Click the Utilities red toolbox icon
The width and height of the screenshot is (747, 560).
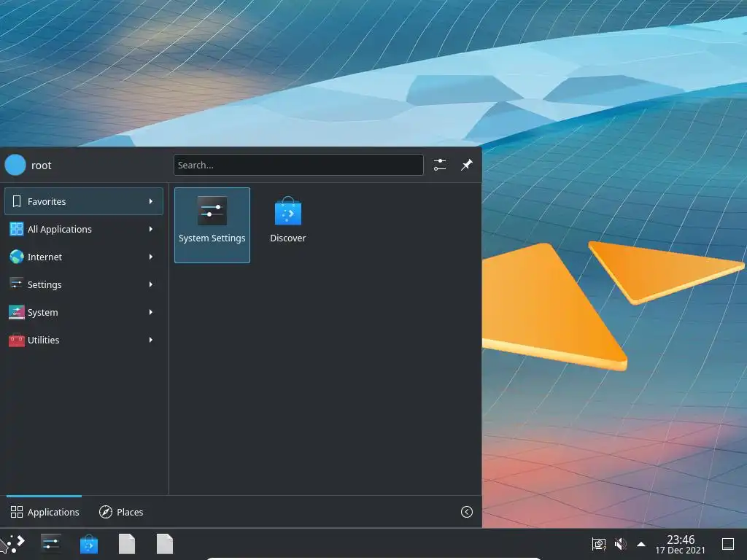pos(17,340)
